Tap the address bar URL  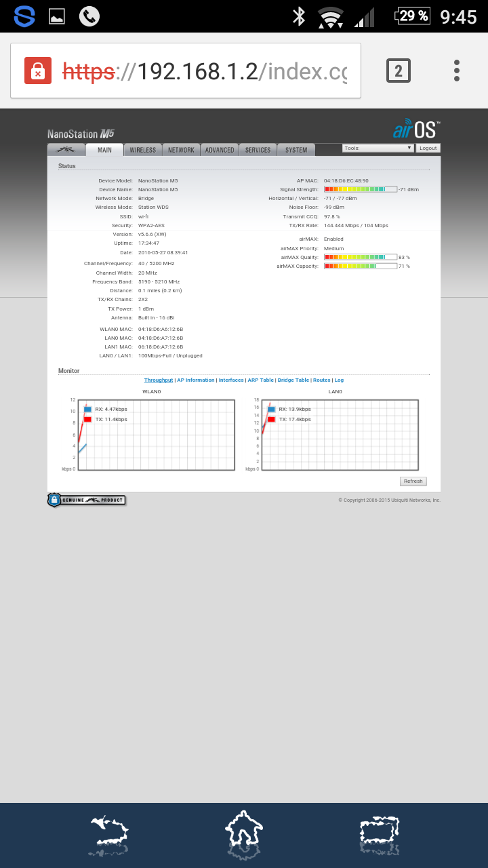[205, 71]
